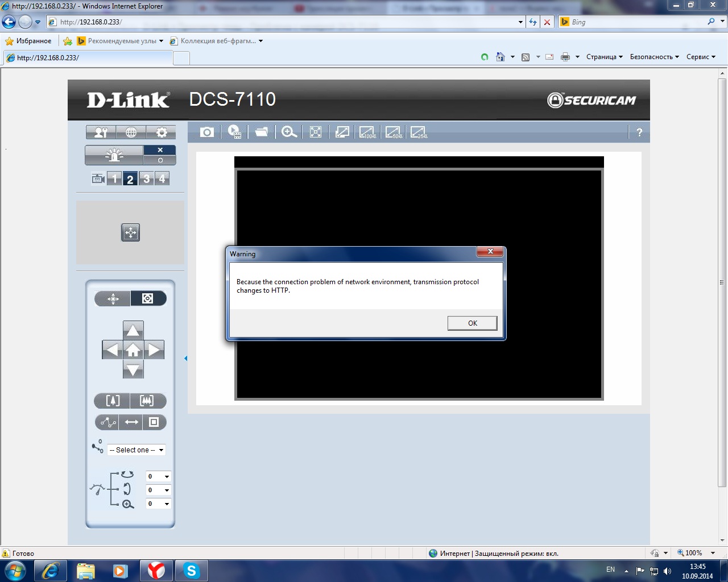Screen dimensions: 728x582
Task: Collapse the side panel with blue arrow
Action: [185, 358]
